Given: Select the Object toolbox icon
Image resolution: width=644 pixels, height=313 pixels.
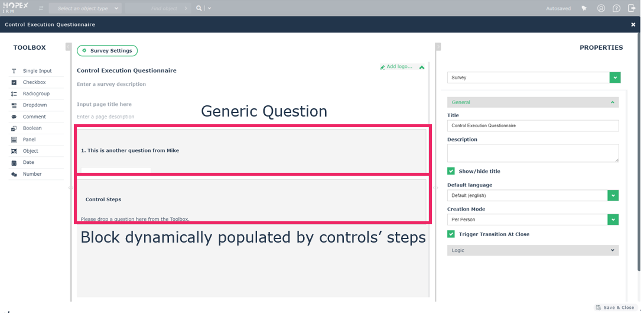Looking at the screenshot, I should [14, 151].
